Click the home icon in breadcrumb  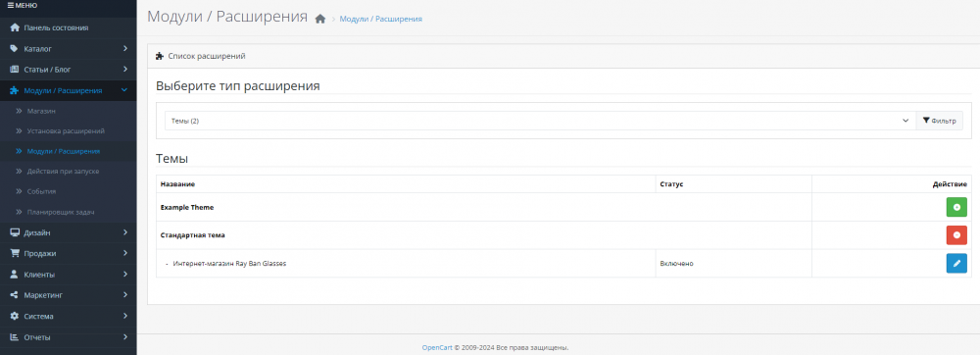320,19
